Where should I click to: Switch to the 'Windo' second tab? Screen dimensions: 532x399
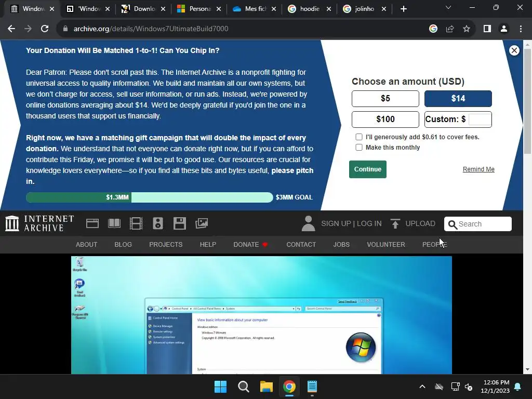(88, 9)
